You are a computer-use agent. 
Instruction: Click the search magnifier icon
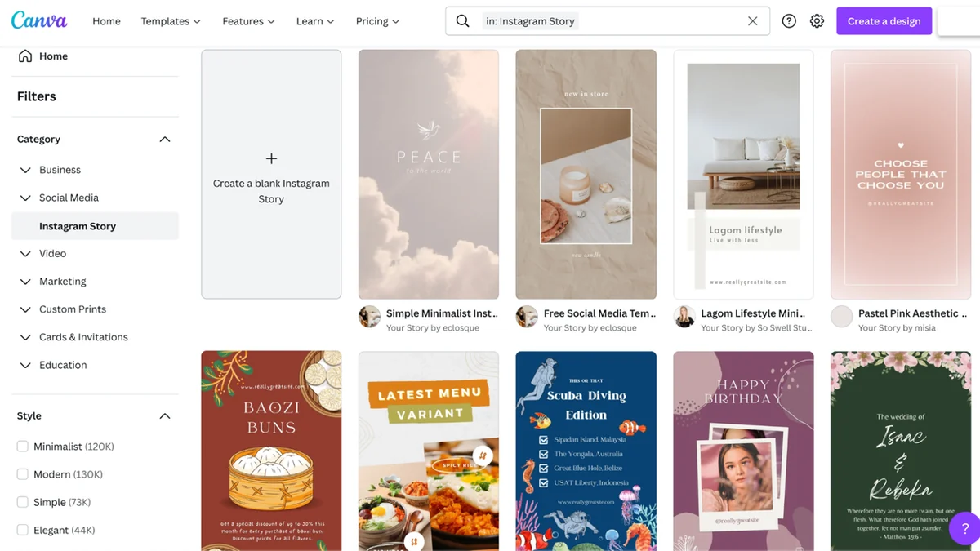point(462,21)
